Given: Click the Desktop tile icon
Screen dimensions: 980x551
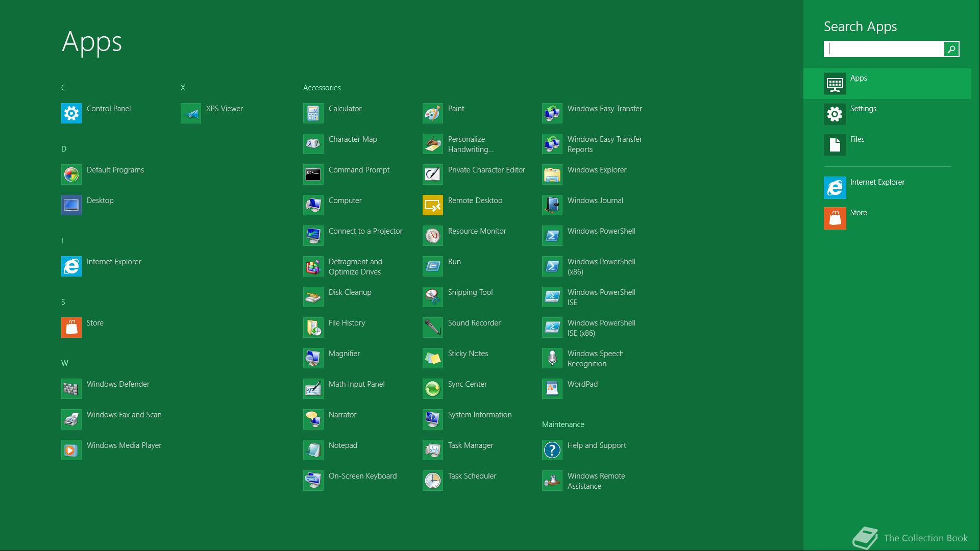Looking at the screenshot, I should pos(71,205).
